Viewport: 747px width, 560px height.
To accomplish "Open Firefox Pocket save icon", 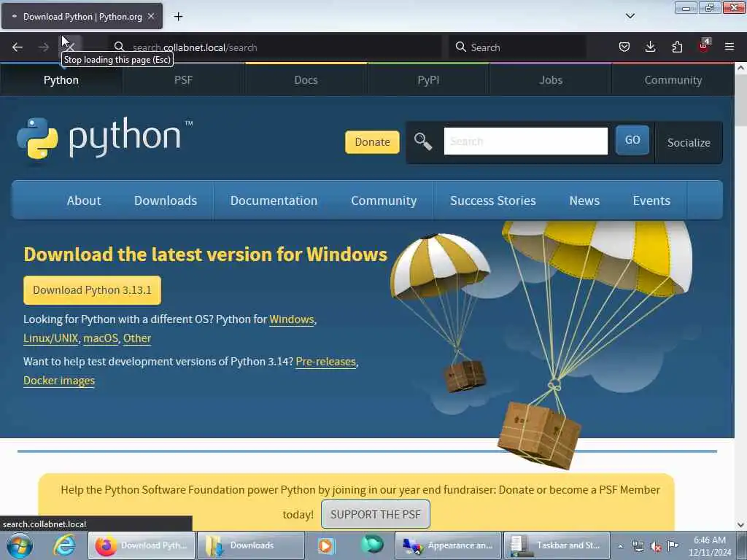I will tap(624, 47).
